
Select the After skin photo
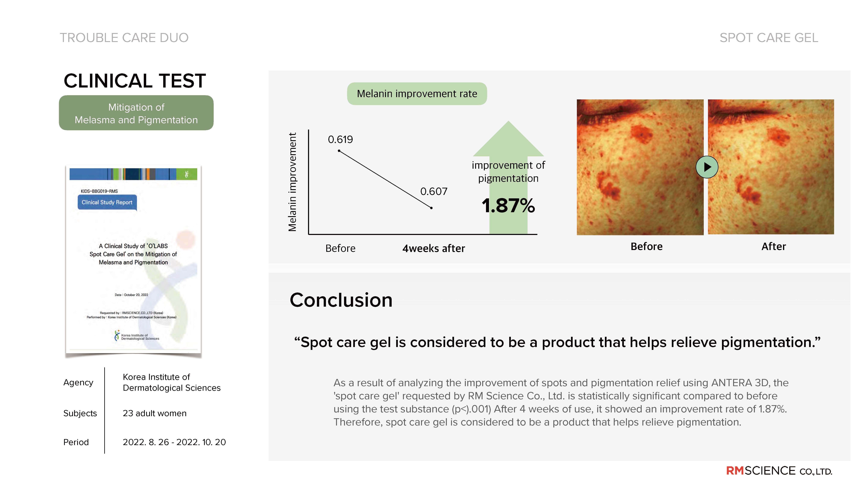click(x=771, y=167)
